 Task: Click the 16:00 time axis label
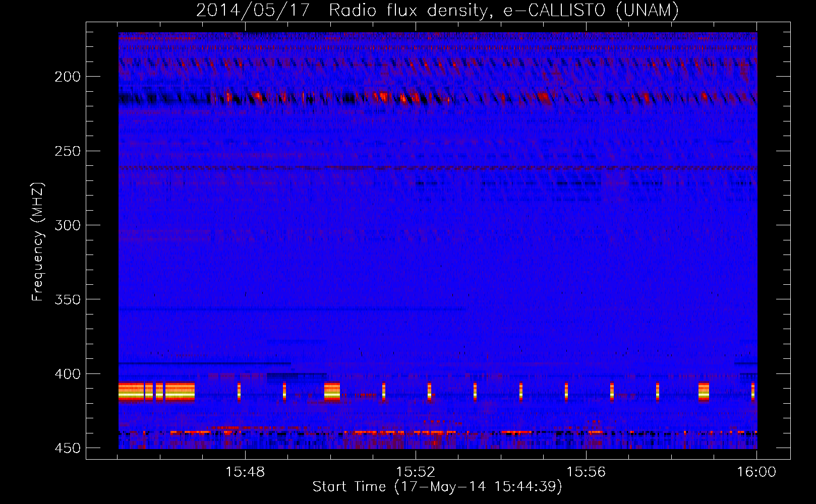(756, 472)
